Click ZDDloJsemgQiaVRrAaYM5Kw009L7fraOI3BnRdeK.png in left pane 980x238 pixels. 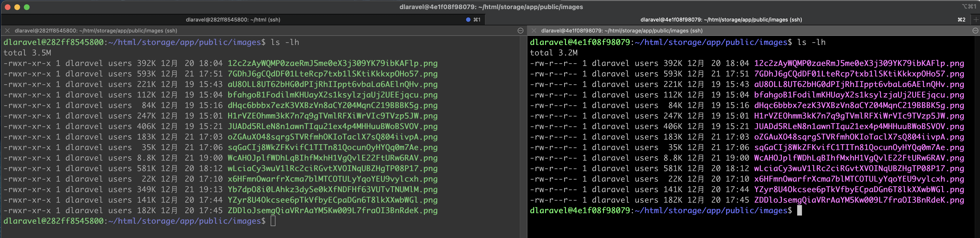(x=332, y=211)
